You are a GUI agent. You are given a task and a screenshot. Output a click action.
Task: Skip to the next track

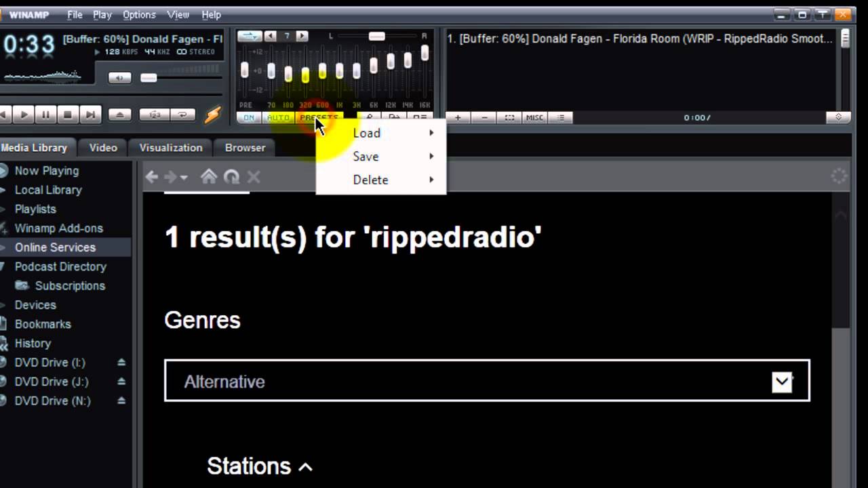90,115
